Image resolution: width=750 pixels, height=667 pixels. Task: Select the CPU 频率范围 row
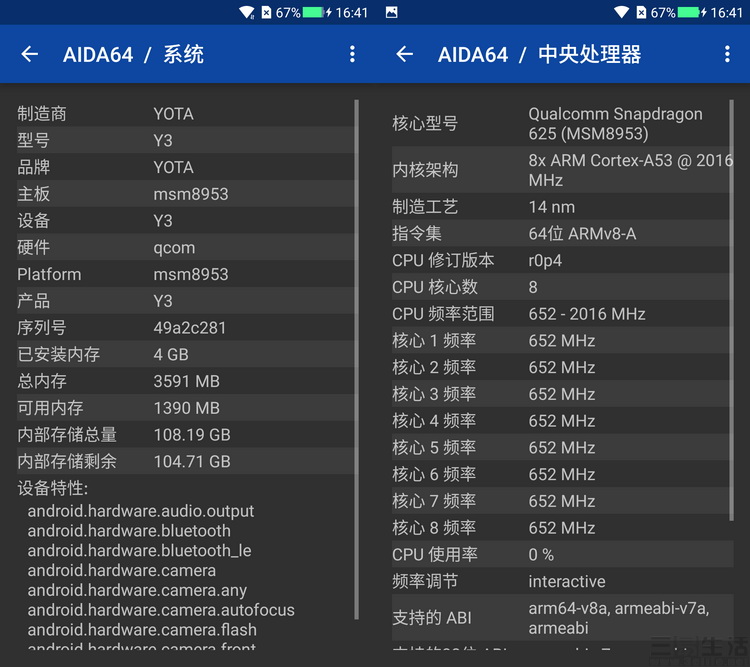coord(560,314)
